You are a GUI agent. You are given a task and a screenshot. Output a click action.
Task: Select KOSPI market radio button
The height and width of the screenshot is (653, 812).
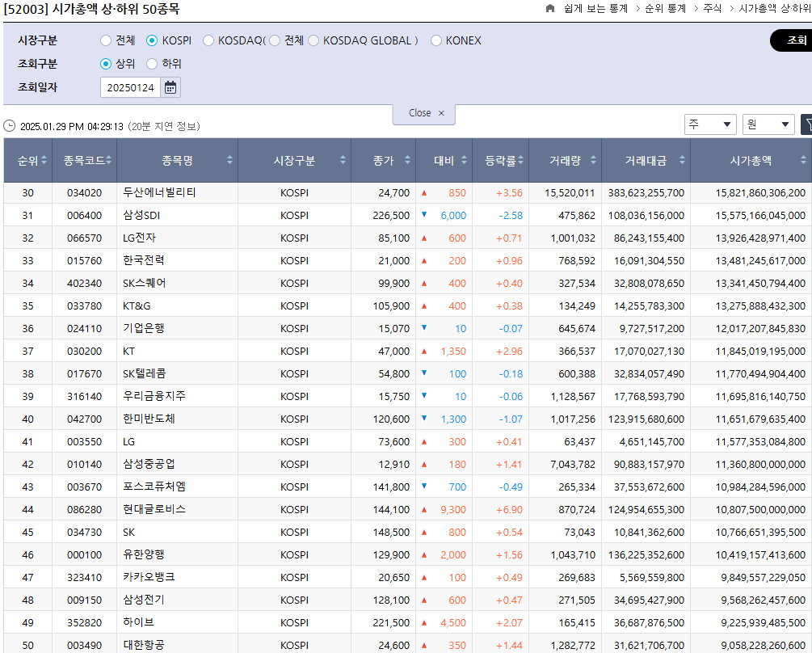(x=152, y=40)
